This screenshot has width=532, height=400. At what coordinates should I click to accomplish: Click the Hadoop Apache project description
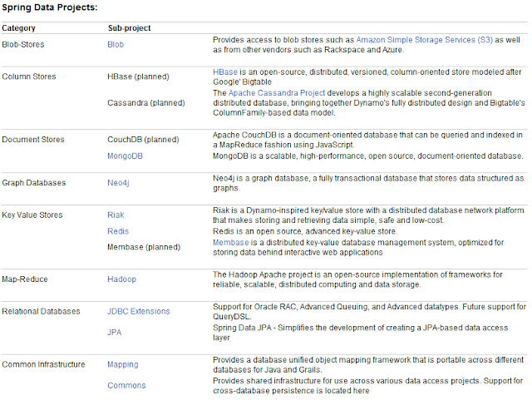pyautogui.click(x=357, y=279)
